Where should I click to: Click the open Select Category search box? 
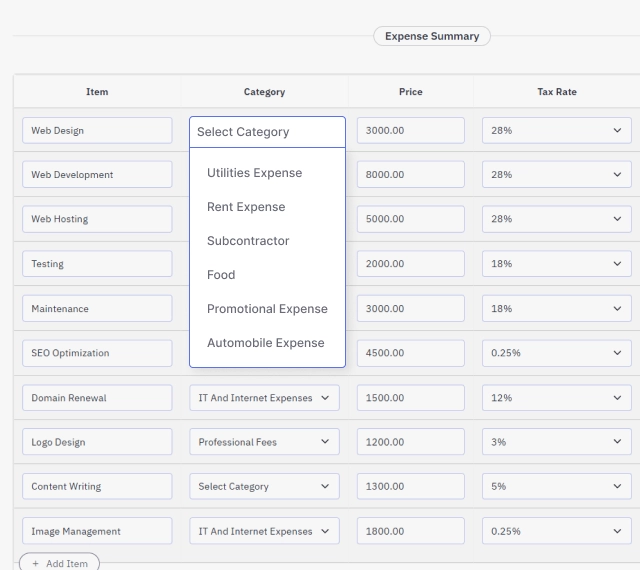(x=267, y=132)
